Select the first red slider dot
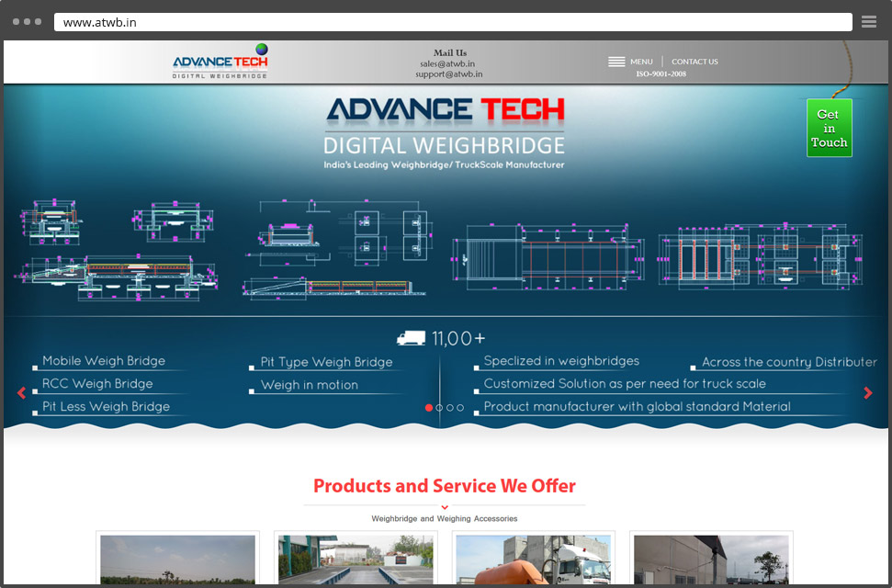892x588 pixels. click(x=429, y=408)
